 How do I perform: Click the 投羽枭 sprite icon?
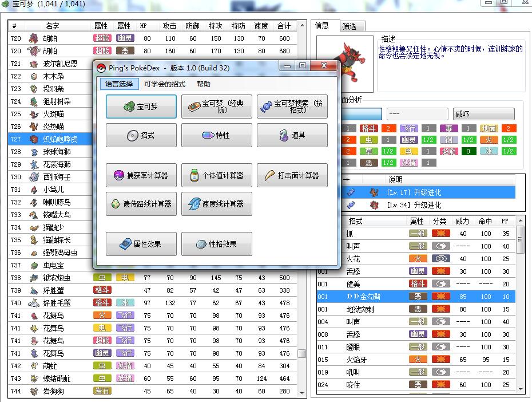click(34, 89)
